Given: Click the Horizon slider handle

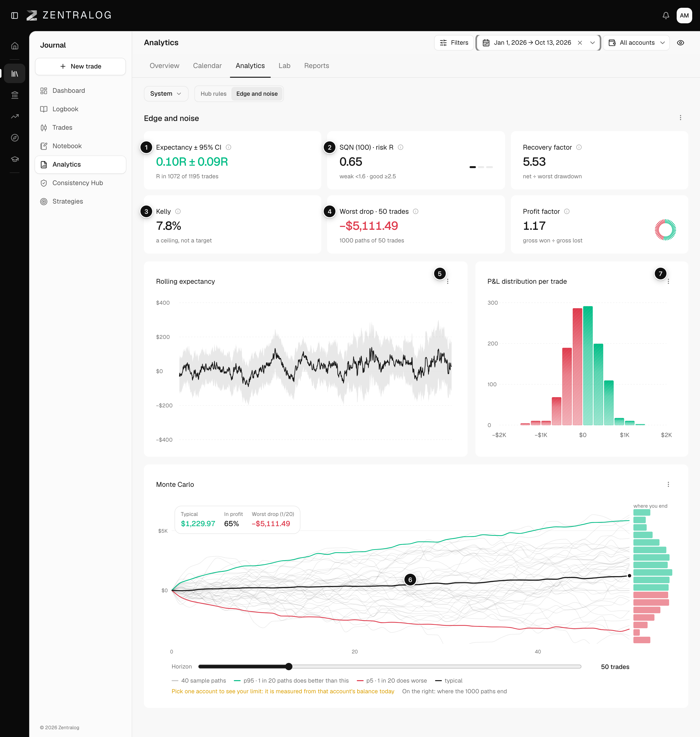Looking at the screenshot, I should [x=289, y=667].
